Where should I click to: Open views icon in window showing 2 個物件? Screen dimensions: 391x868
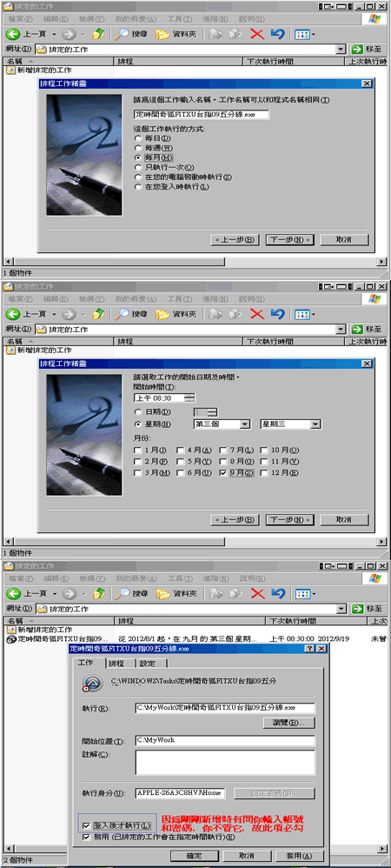[x=304, y=594]
